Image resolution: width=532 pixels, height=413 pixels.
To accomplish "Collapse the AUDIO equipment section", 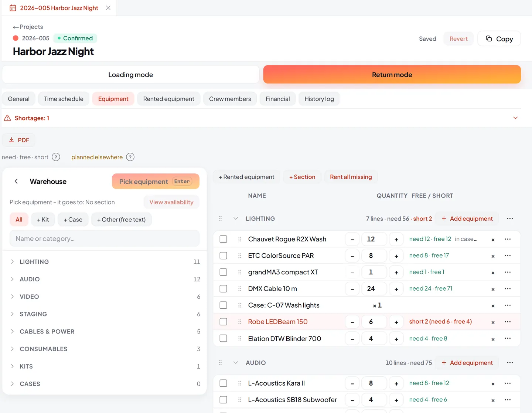I will pos(236,363).
